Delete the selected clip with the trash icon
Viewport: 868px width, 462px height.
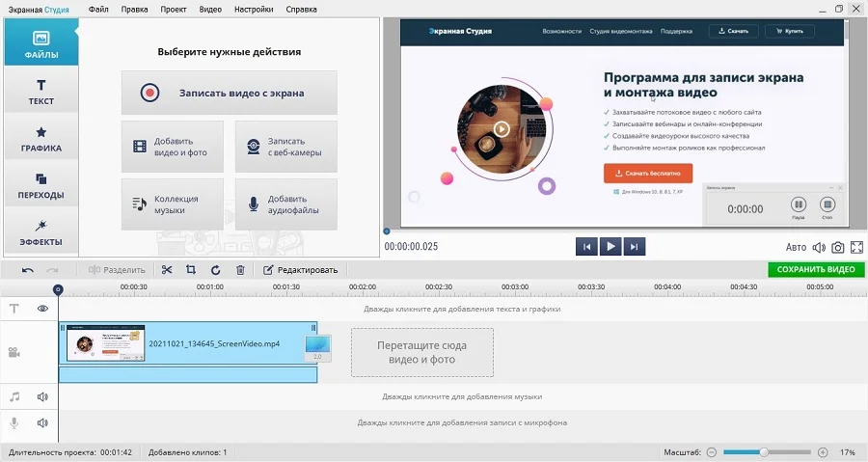240,270
